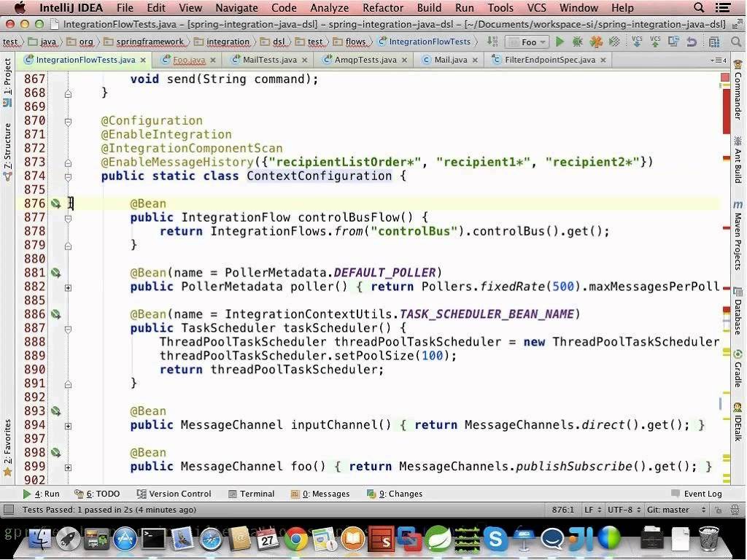Screen dimensions: 747x560
Task: Open the IDEtalk side panel
Action: coord(738,422)
